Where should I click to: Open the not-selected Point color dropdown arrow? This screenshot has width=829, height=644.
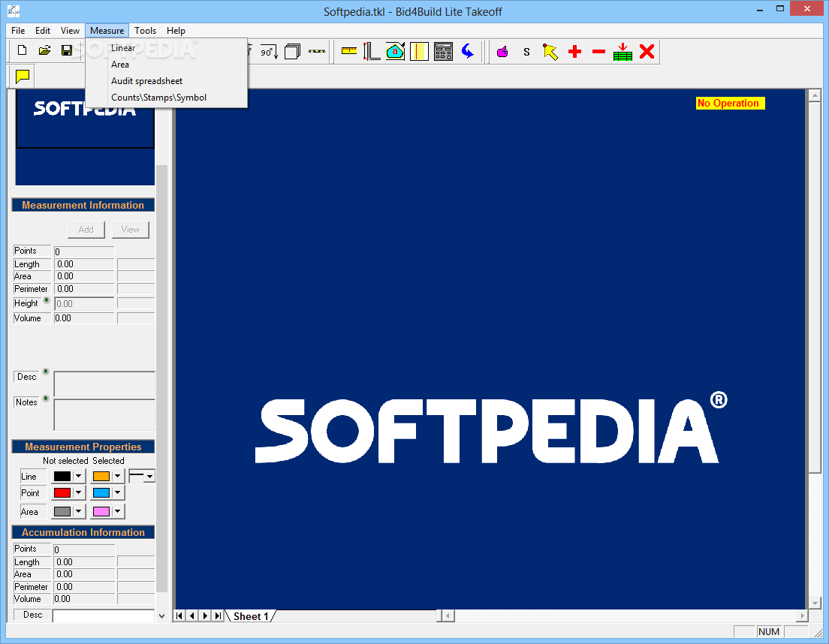pyautogui.click(x=79, y=493)
